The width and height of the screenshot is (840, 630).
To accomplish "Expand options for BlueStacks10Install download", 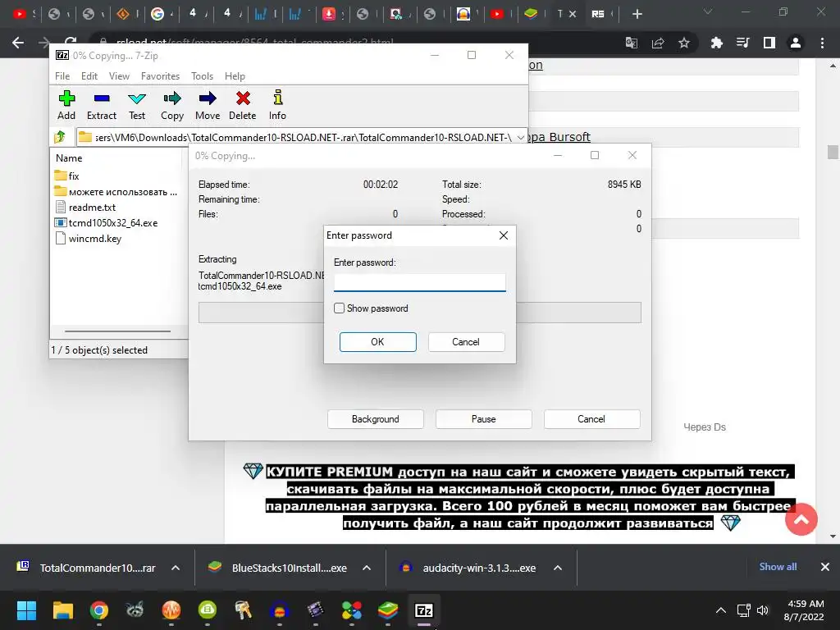I will point(367,568).
